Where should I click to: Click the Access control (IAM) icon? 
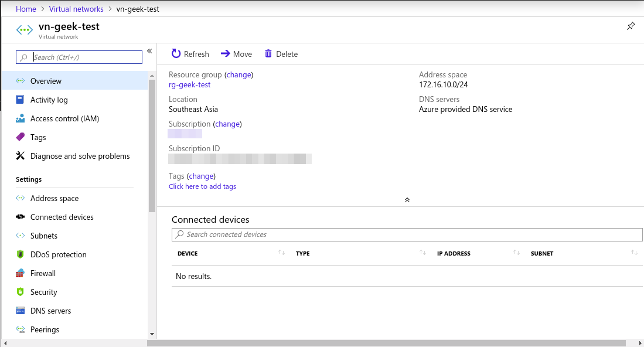[20, 118]
